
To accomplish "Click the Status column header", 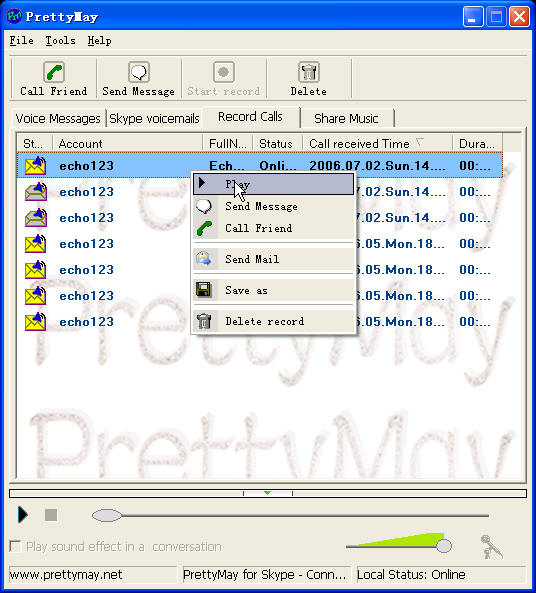I will click(x=277, y=144).
